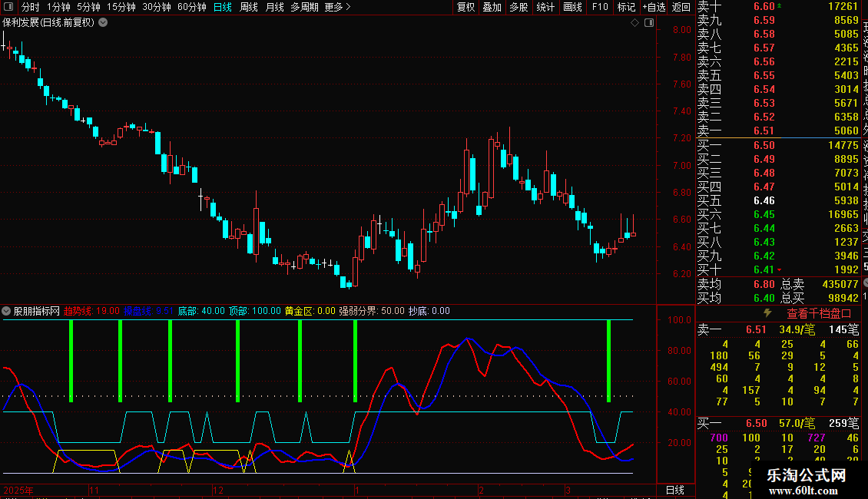Viewport: 868px width, 499px height.
Task: Select the 30分钟 period tab
Action: 157,7
